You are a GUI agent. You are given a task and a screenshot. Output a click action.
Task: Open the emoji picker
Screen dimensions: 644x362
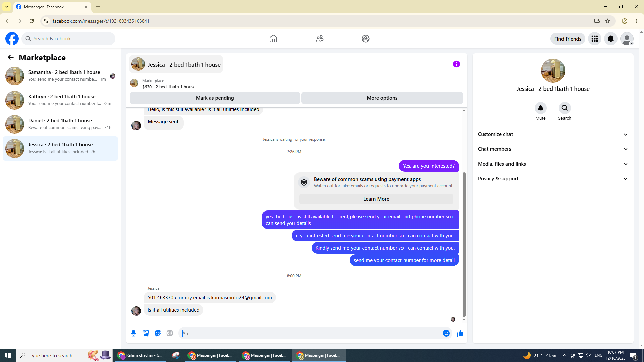coord(446,333)
